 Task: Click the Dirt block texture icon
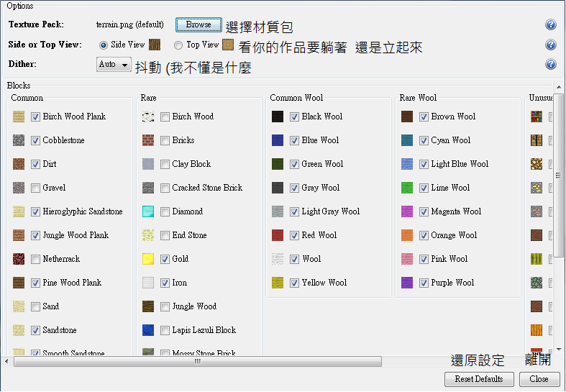click(19, 164)
